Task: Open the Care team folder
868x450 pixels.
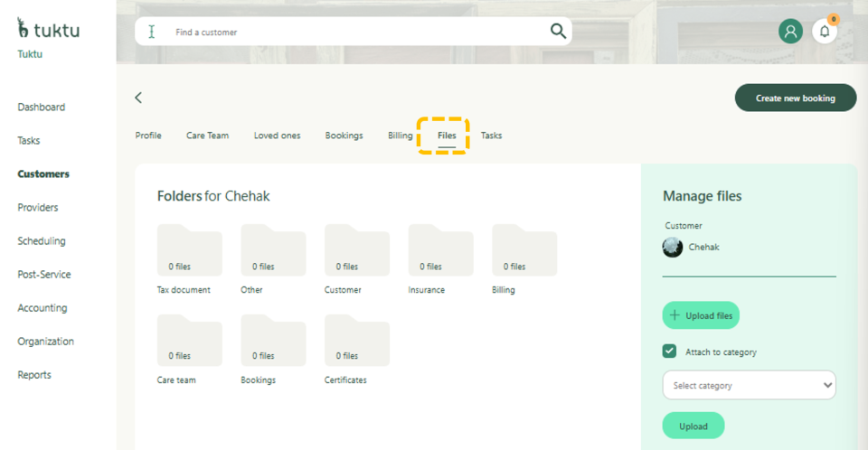Action: pyautogui.click(x=189, y=341)
